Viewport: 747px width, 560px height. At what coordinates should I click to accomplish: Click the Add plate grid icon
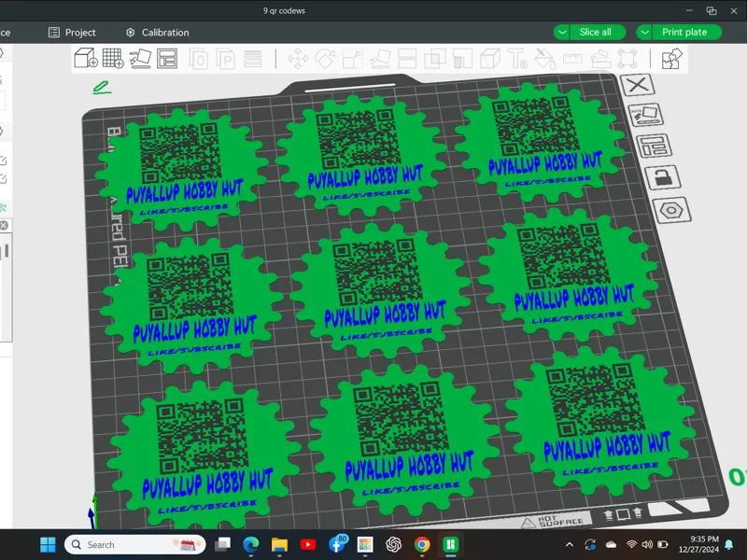tap(113, 59)
